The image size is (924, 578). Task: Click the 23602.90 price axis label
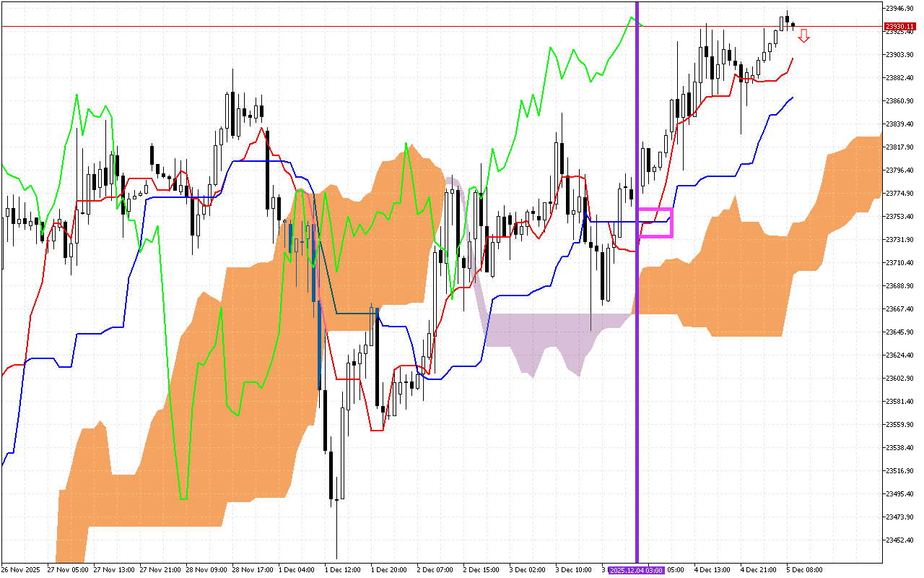click(x=900, y=378)
